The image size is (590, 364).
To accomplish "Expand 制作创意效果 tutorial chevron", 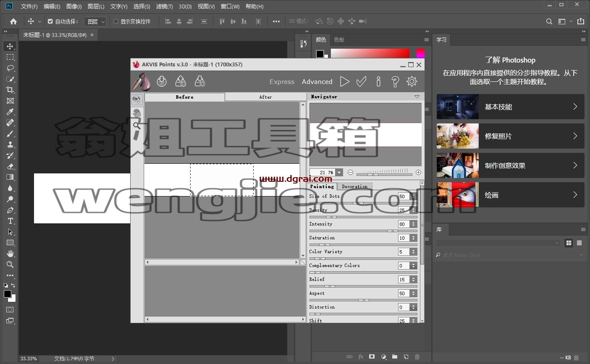I will (x=575, y=165).
